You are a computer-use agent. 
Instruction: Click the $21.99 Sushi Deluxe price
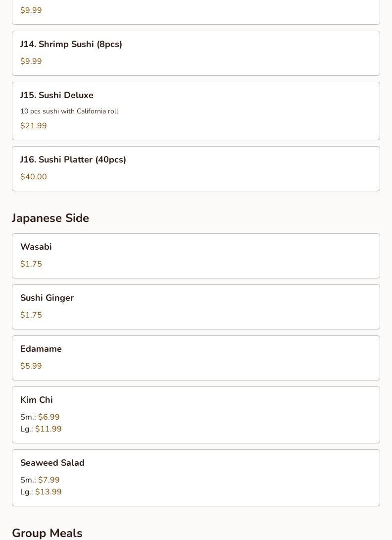pyautogui.click(x=34, y=126)
